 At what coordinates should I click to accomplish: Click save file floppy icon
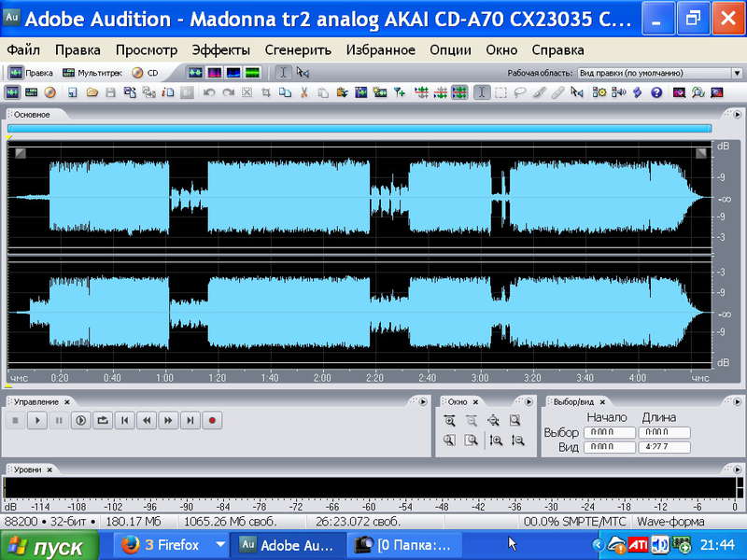coord(110,92)
